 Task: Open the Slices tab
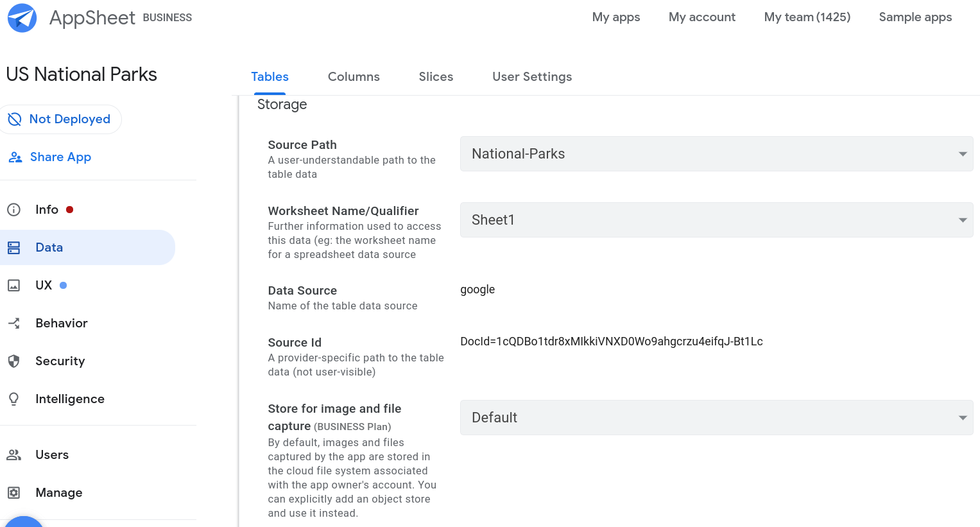[x=436, y=76]
